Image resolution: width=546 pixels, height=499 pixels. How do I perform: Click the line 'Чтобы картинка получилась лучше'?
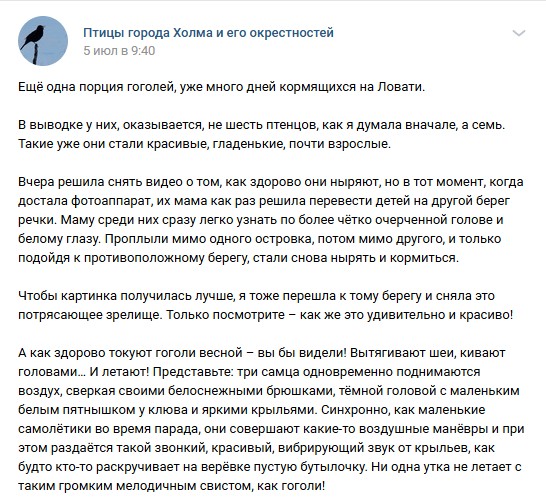coord(256,296)
